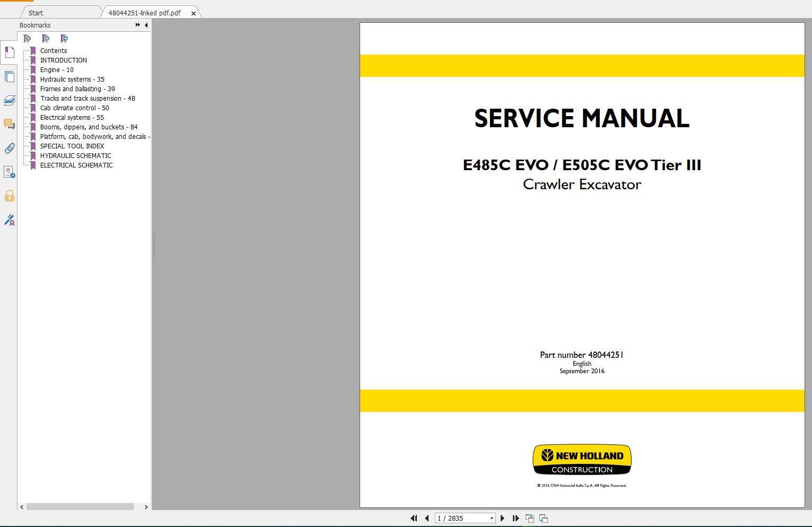812x527 pixels.
Task: Open the Contents bookmark
Action: coord(54,51)
